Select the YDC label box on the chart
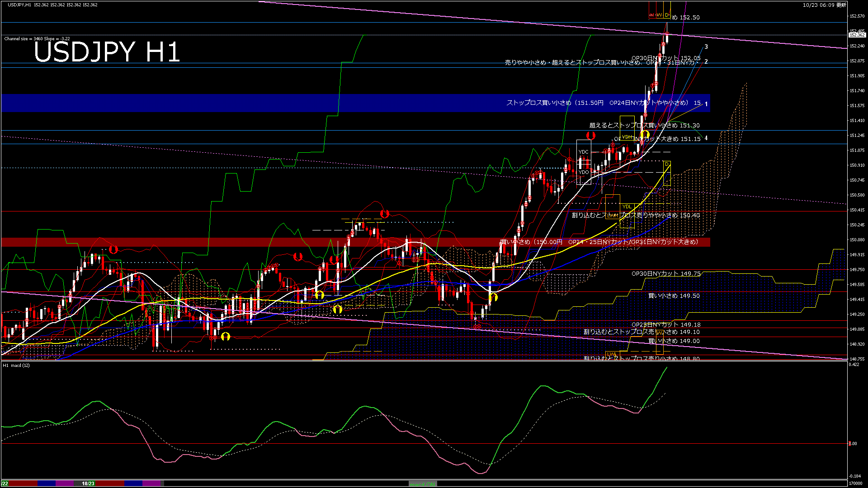Viewport: 868px width, 488px height. tap(584, 152)
